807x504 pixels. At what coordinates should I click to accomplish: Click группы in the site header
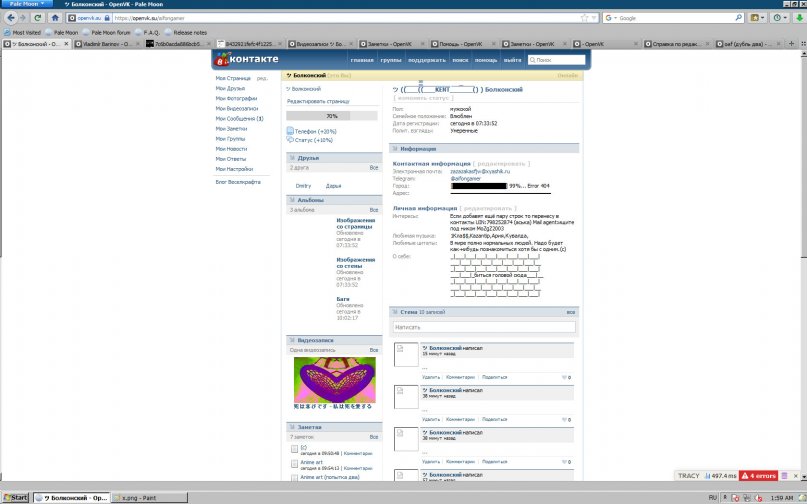click(391, 60)
